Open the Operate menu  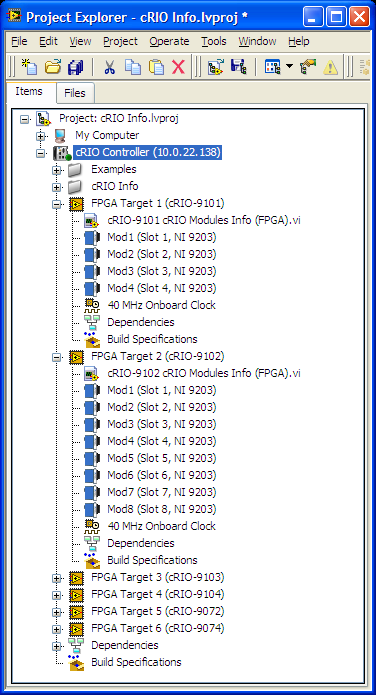(169, 41)
